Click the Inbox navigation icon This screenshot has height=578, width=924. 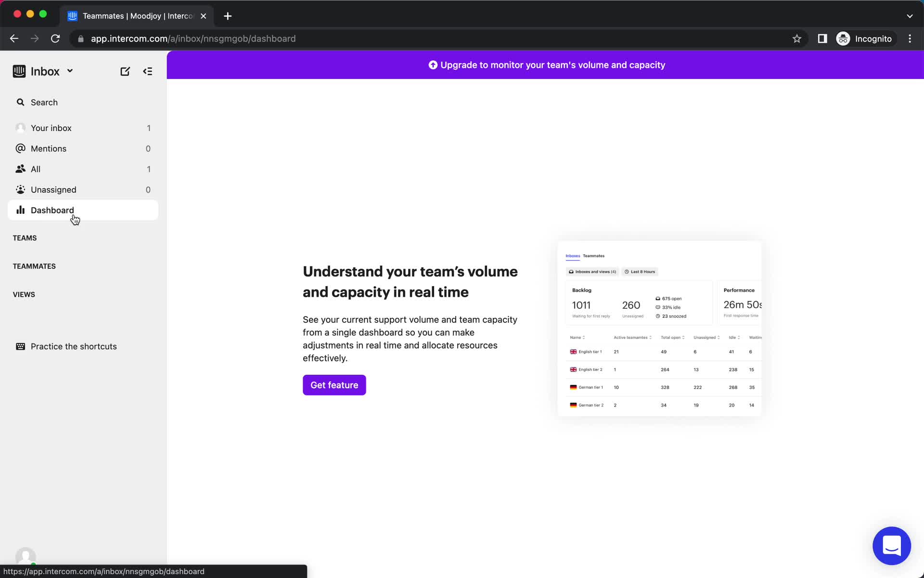click(x=19, y=71)
